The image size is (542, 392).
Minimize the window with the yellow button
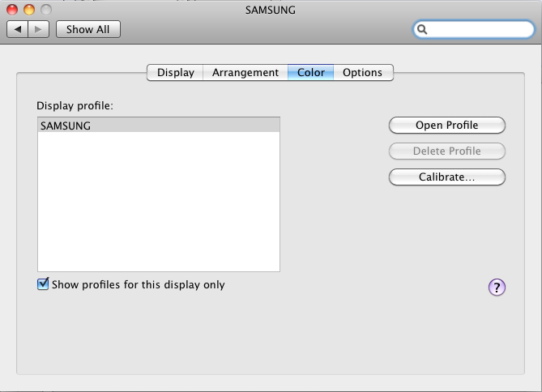[29, 11]
